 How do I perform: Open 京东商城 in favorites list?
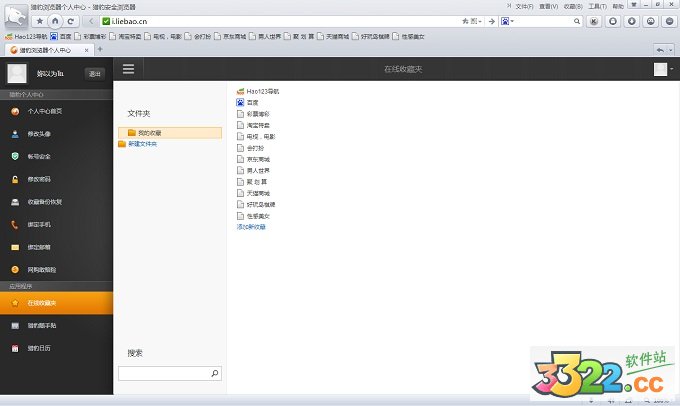(x=253, y=159)
